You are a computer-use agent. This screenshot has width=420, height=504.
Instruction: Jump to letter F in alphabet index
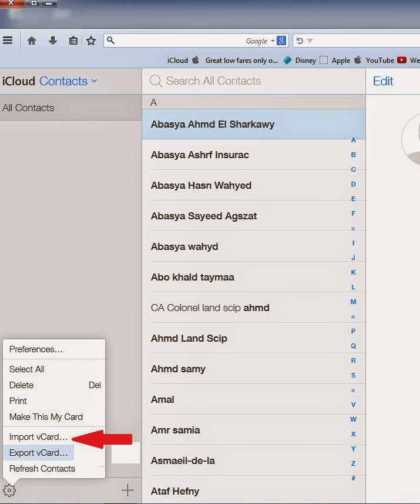point(353,213)
